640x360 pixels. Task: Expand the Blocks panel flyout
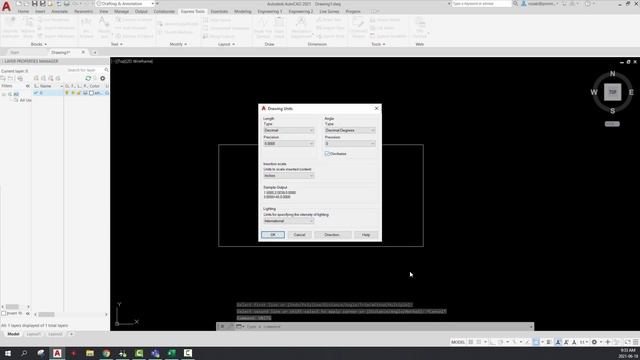click(39, 44)
